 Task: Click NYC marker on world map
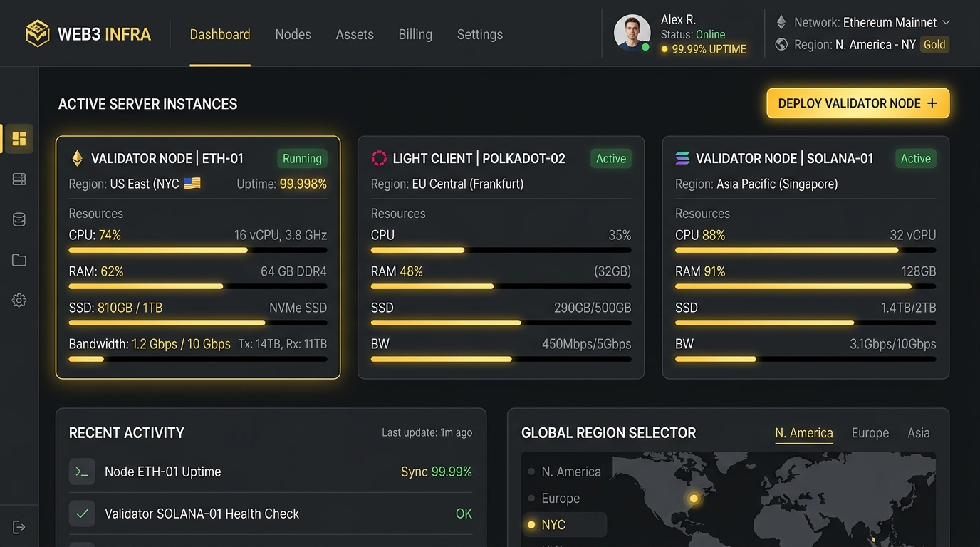694,499
